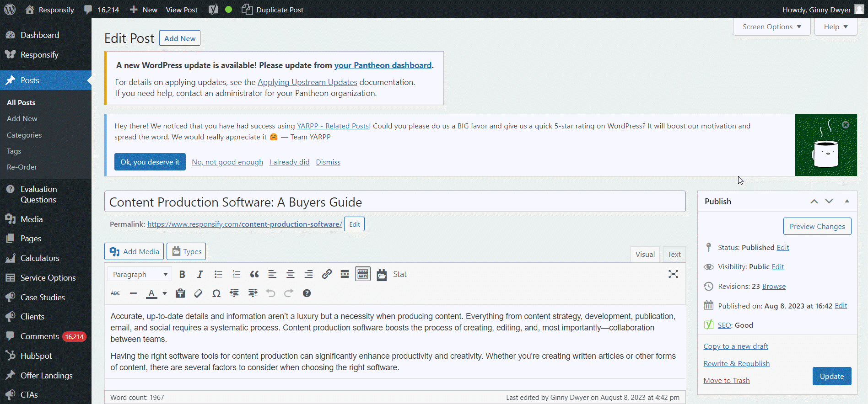Click the permalink Edit button
Viewport: 868px width, 404px height.
pos(355,224)
